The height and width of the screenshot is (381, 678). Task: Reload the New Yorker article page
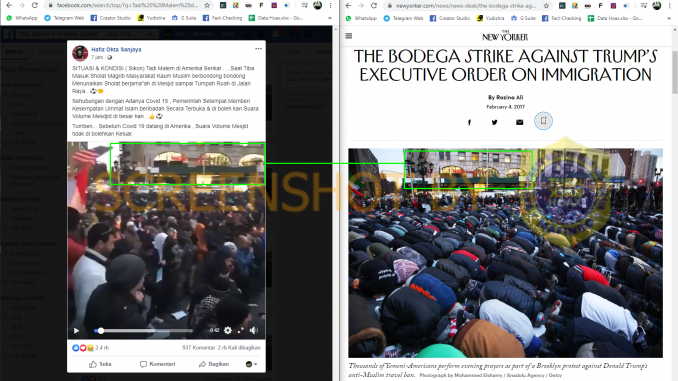[x=374, y=6]
